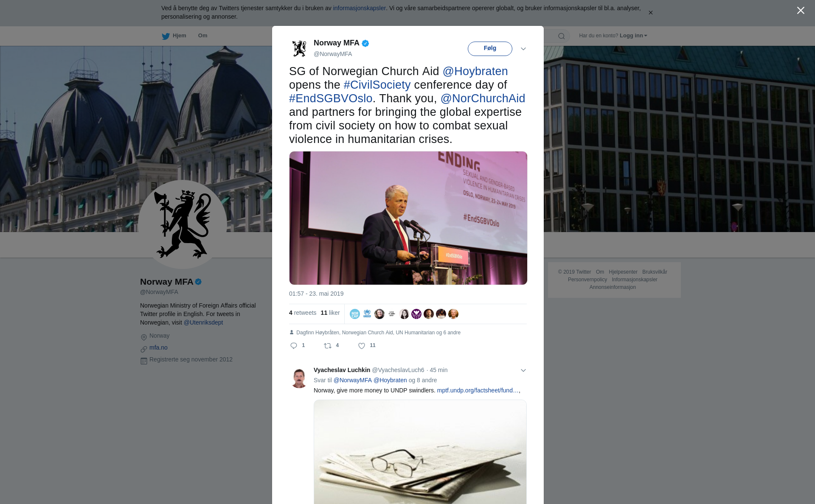Dismiss the cookie notice banner
Viewport: 815px width, 504px height.
pyautogui.click(x=650, y=13)
